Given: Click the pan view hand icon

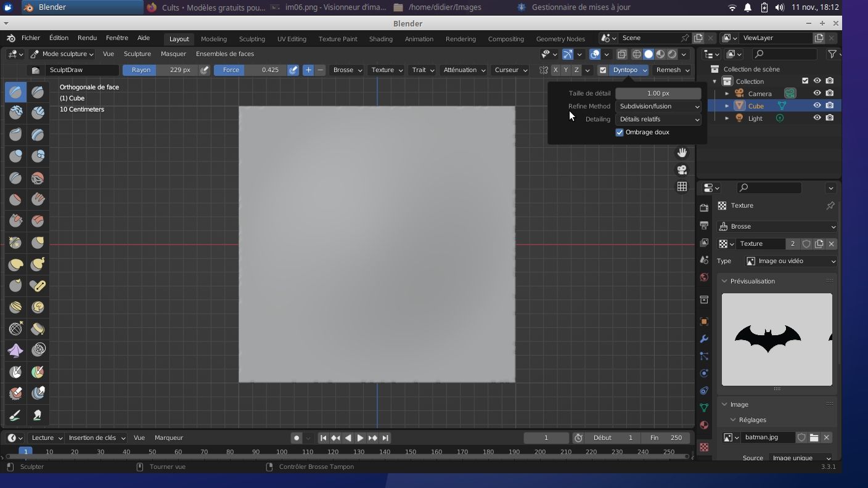Looking at the screenshot, I should [682, 152].
